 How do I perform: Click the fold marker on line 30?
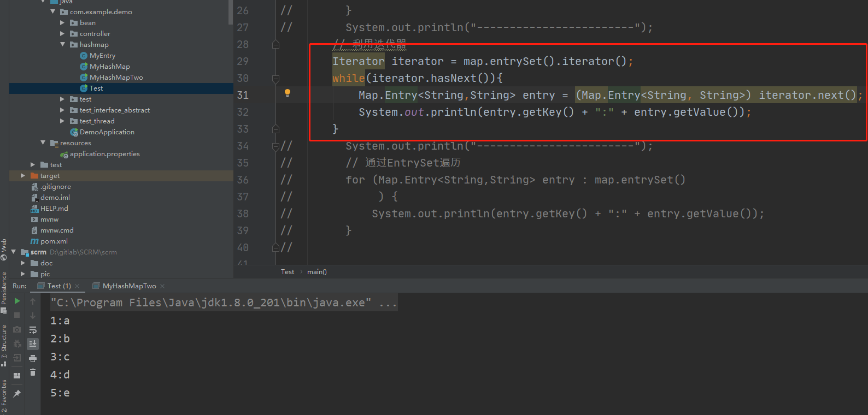(275, 78)
